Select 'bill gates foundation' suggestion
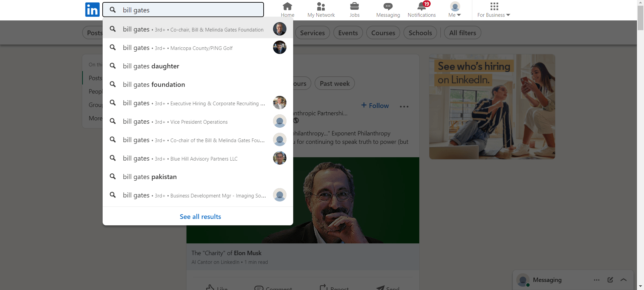 pos(154,84)
